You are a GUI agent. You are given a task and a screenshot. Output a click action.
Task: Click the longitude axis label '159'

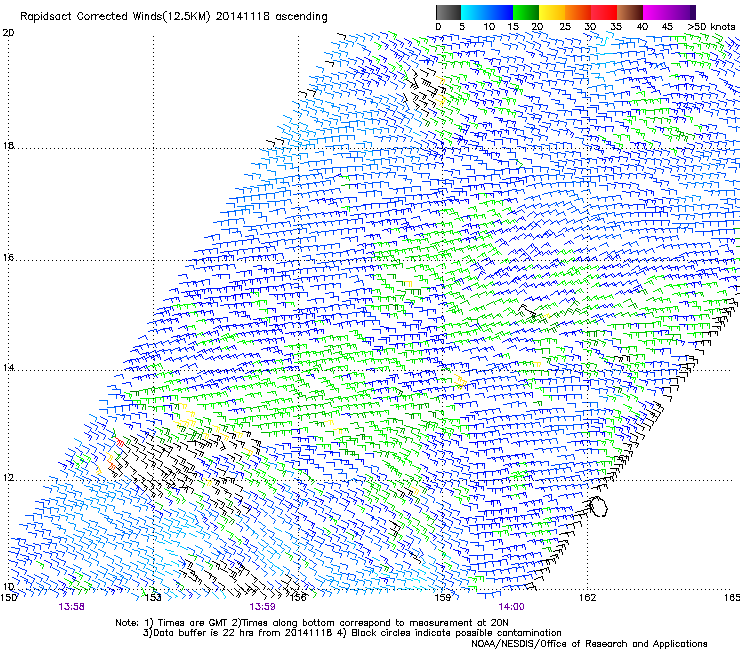click(x=443, y=598)
